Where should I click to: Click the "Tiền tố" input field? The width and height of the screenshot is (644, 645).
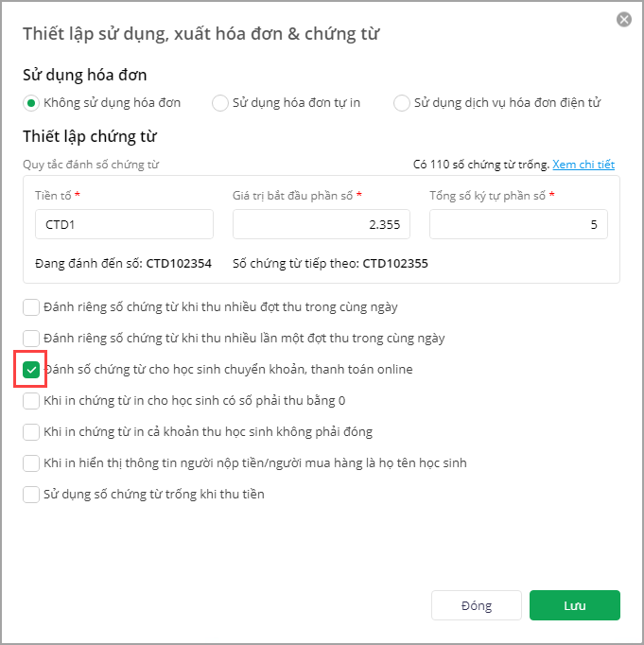click(123, 224)
